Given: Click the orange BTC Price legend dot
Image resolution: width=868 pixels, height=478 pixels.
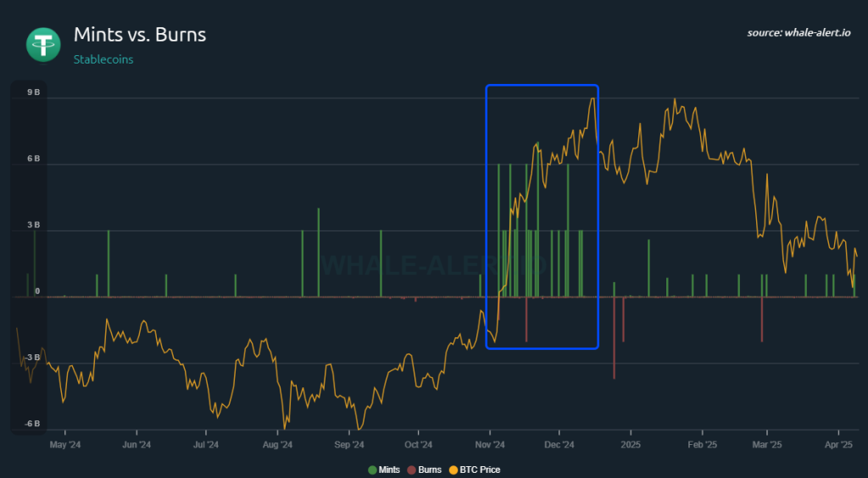Looking at the screenshot, I should [453, 470].
